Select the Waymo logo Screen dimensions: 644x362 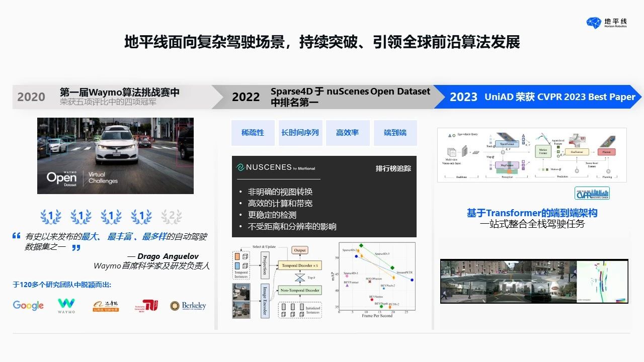point(66,306)
